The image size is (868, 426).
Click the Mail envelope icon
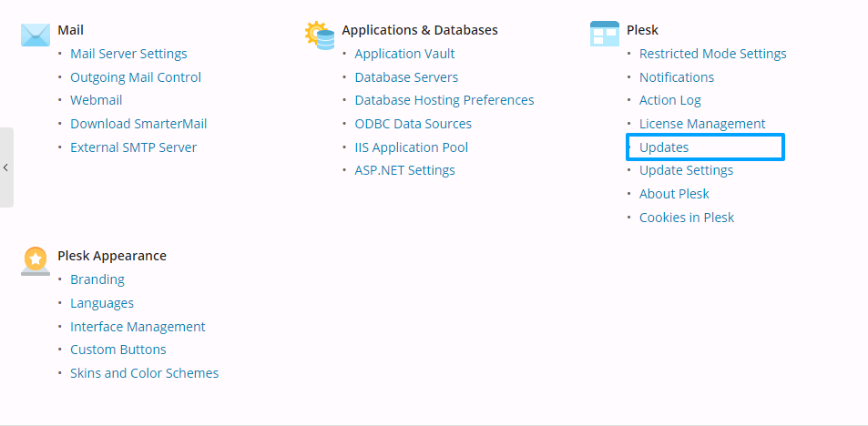(36, 35)
